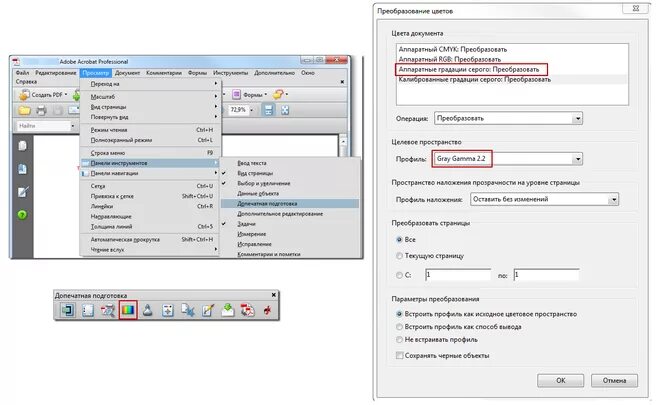The image size is (659, 405).
Task: Select the Текущую страницу radio button
Action: point(399,255)
